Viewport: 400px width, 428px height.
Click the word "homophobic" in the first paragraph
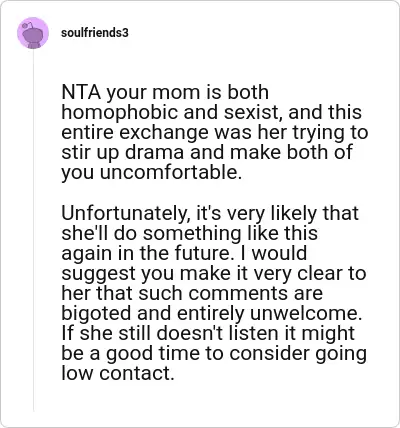click(x=120, y=112)
